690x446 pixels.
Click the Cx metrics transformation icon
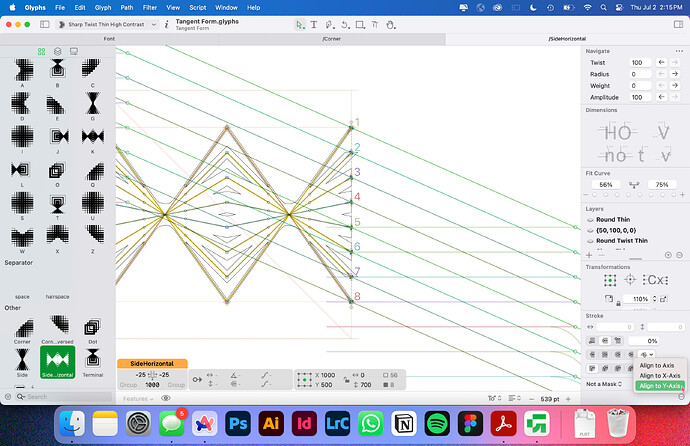click(x=656, y=280)
